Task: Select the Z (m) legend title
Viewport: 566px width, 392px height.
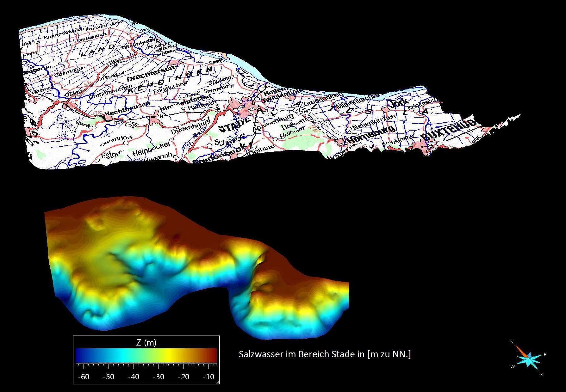Action: (146, 342)
